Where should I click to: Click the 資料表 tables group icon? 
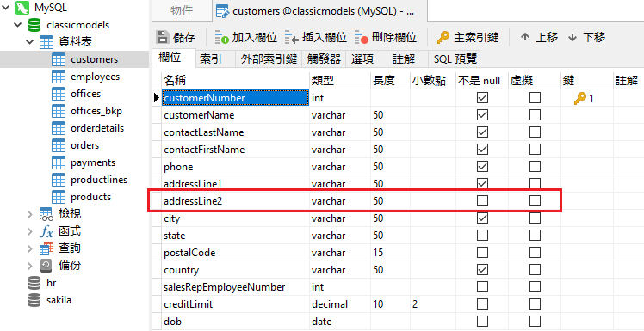click(x=46, y=42)
